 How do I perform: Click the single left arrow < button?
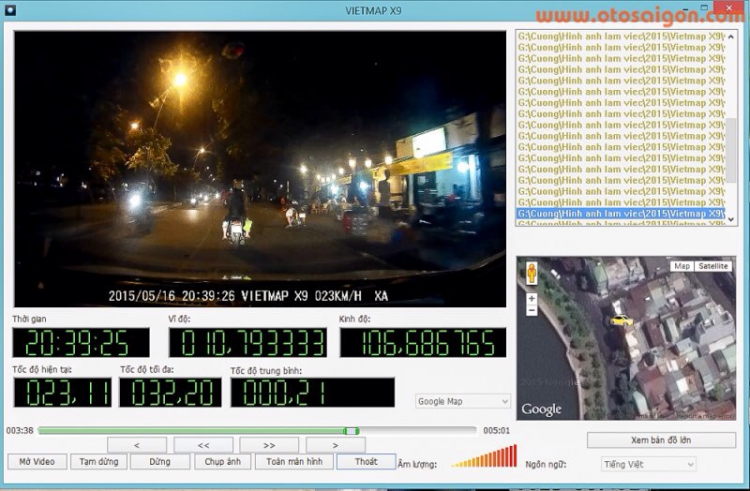(137, 445)
